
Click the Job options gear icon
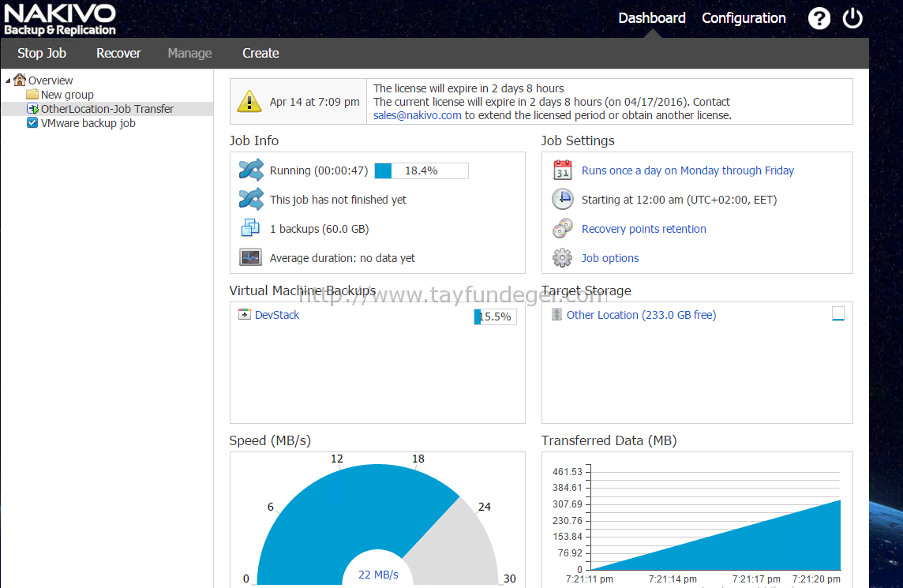click(563, 257)
